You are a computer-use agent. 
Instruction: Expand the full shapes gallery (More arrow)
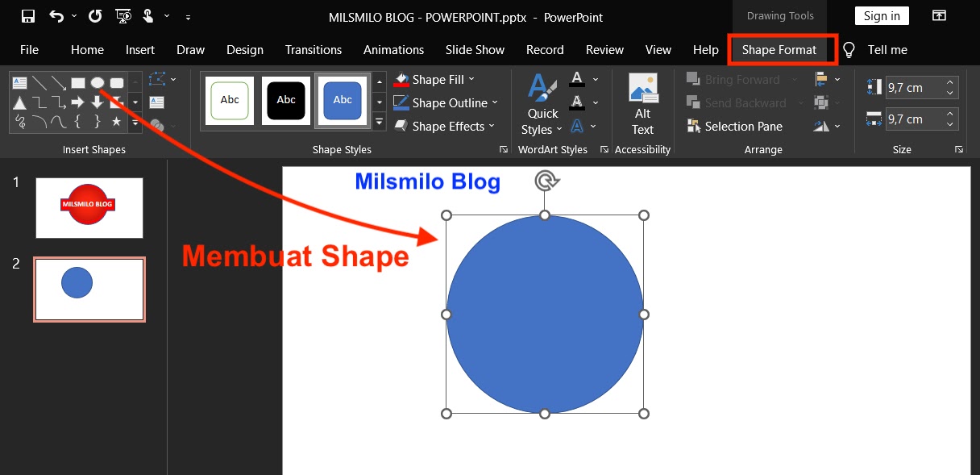[135, 122]
